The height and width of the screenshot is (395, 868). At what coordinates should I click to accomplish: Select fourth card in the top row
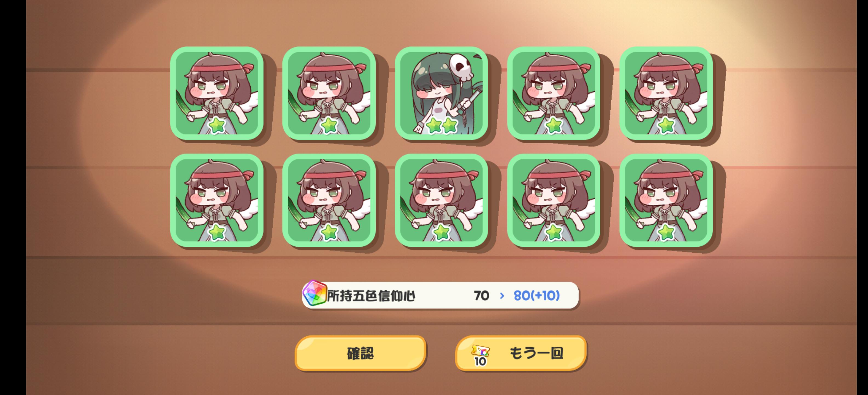554,94
